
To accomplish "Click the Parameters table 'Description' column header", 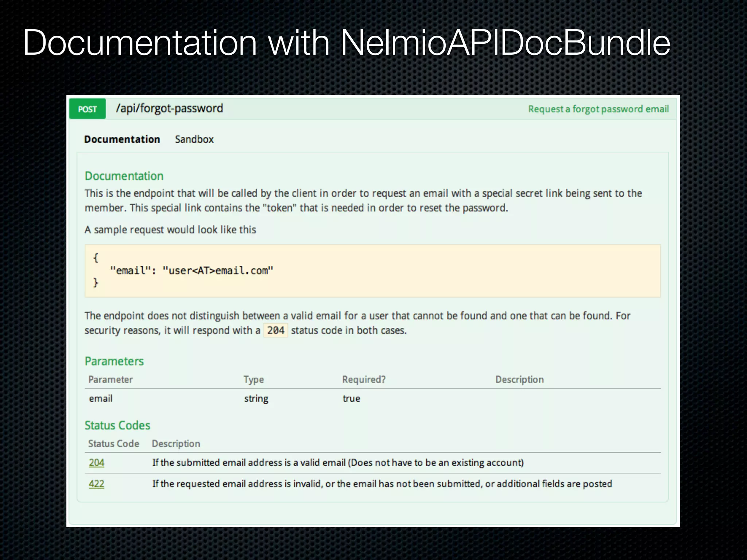I will tap(519, 380).
